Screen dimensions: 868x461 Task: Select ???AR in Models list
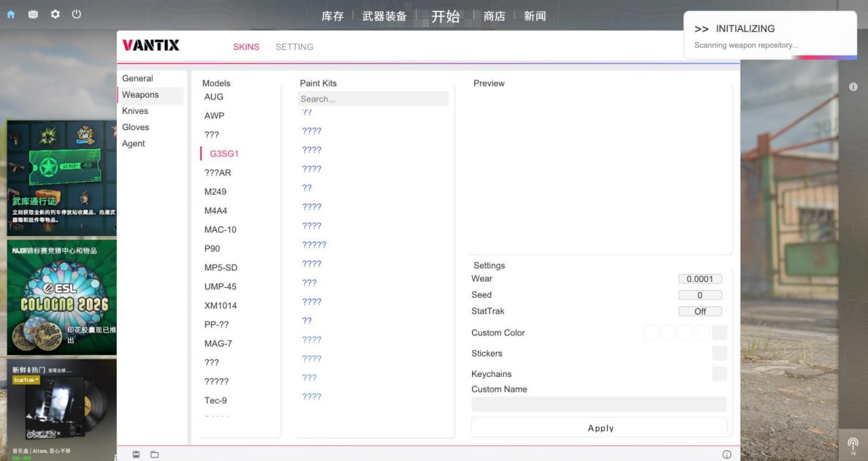218,173
